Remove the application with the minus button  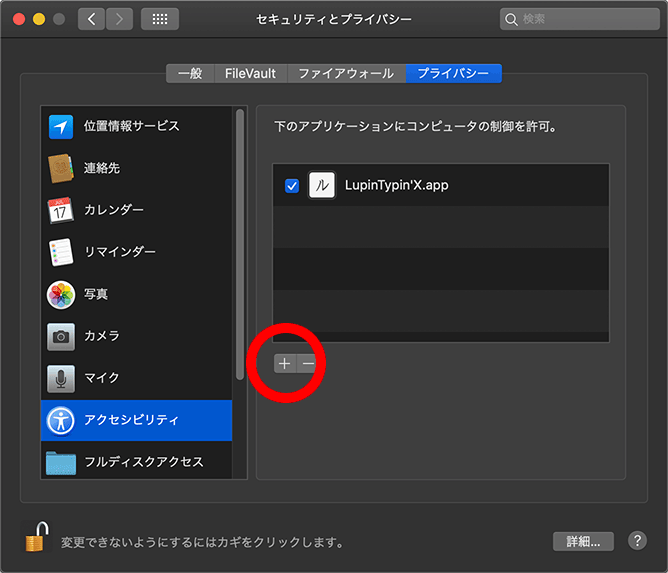pos(308,363)
